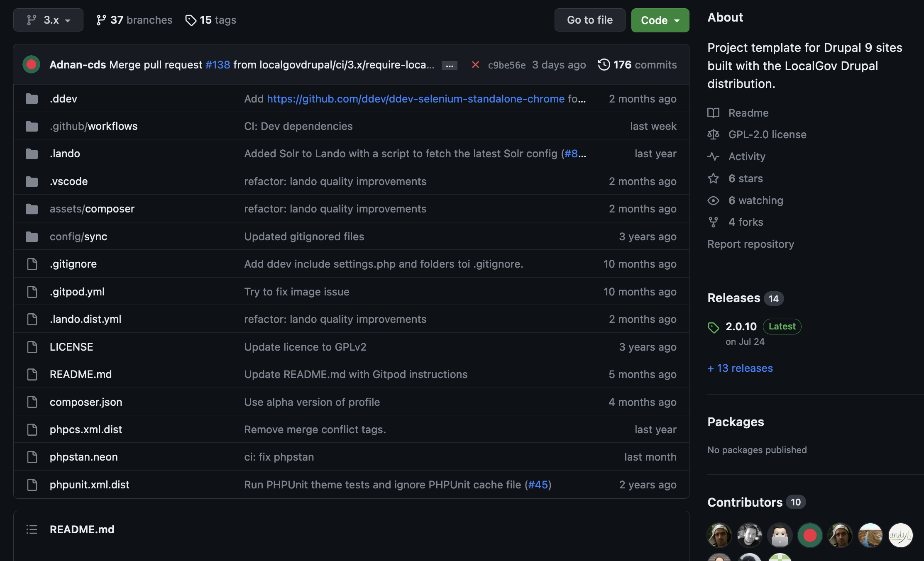Open commit 'ci: fix phpstan'
The image size is (924, 561).
pyautogui.click(x=279, y=457)
